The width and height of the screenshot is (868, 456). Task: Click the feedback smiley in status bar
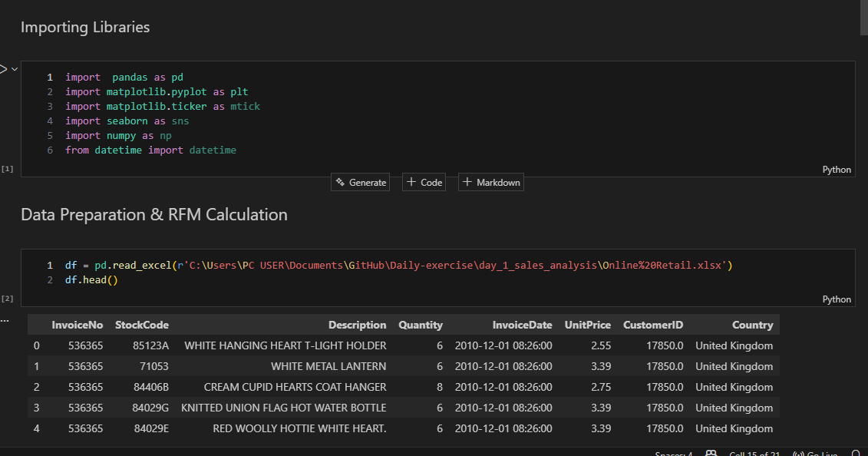pyautogui.click(x=710, y=453)
